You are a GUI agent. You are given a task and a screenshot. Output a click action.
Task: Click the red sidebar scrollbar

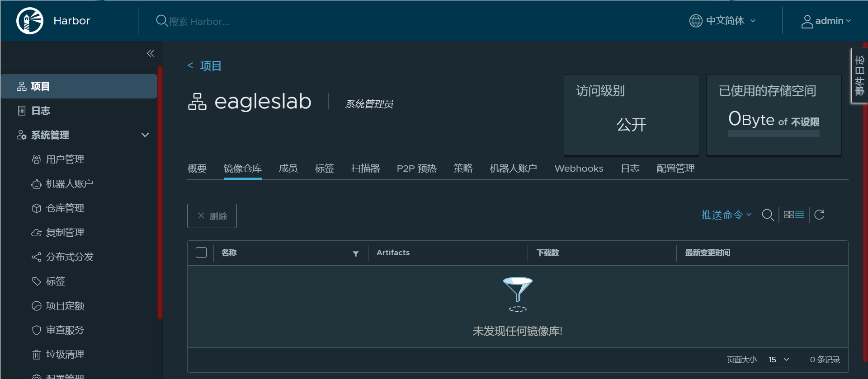(160, 193)
